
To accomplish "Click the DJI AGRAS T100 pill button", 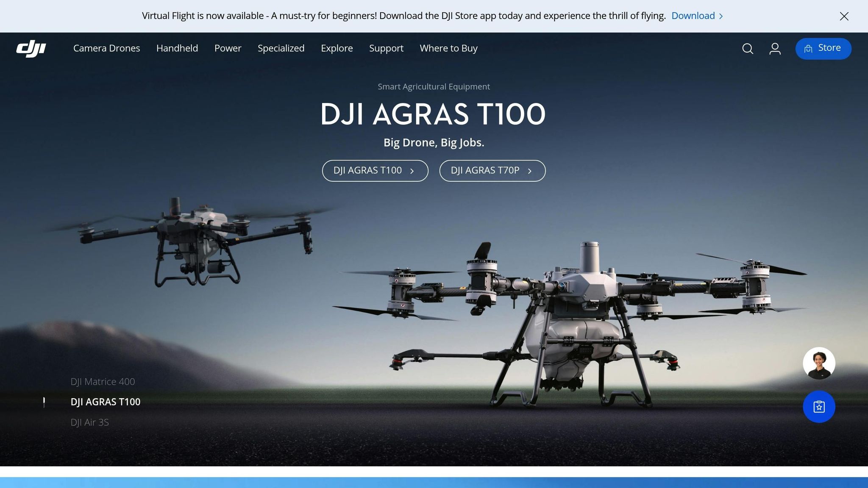I will [375, 171].
